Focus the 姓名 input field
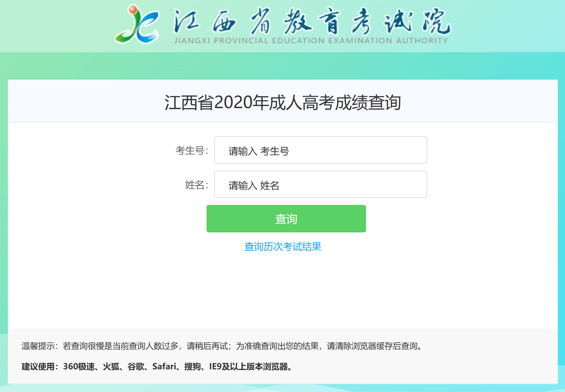This screenshot has height=392, width=565. [x=320, y=185]
